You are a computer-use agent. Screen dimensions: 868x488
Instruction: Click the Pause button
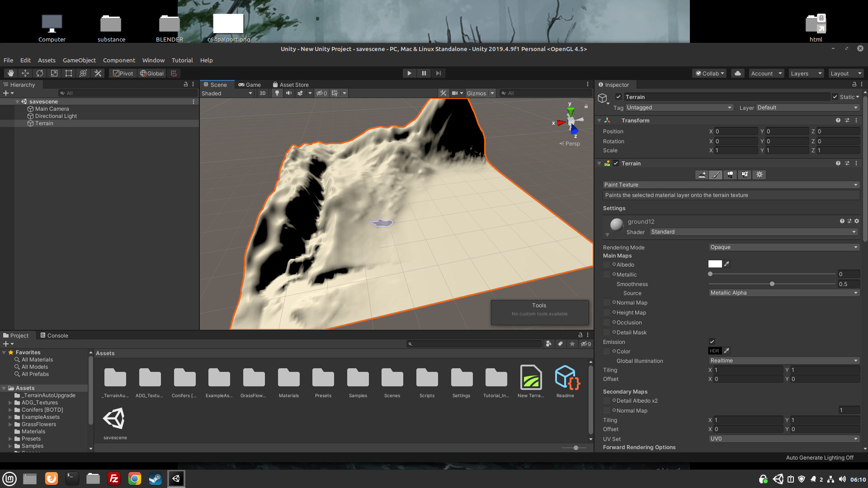[424, 73]
